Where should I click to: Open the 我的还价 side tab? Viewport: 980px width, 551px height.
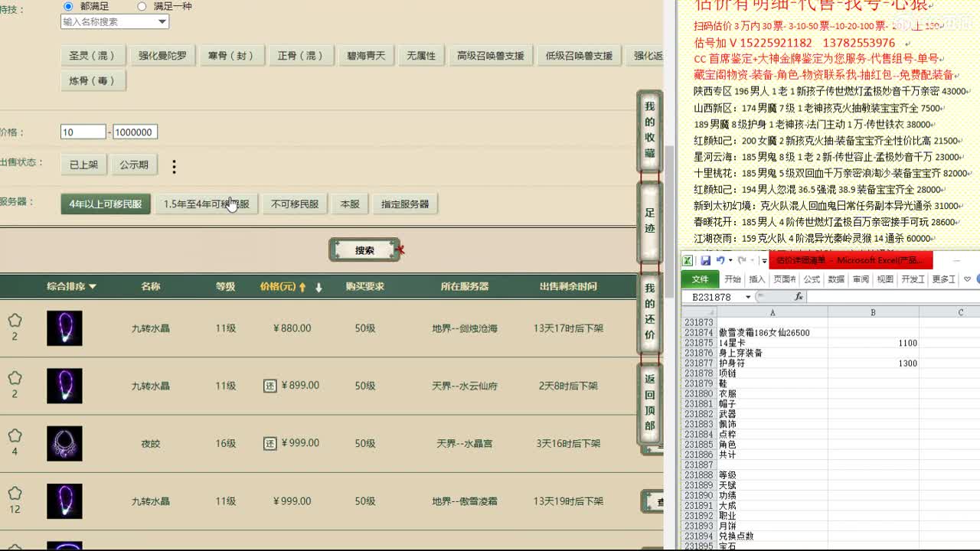pos(649,313)
